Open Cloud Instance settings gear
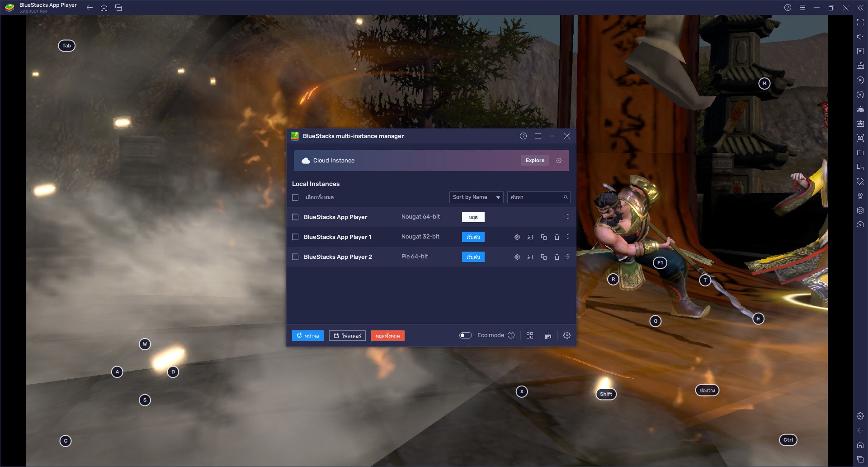 [559, 161]
